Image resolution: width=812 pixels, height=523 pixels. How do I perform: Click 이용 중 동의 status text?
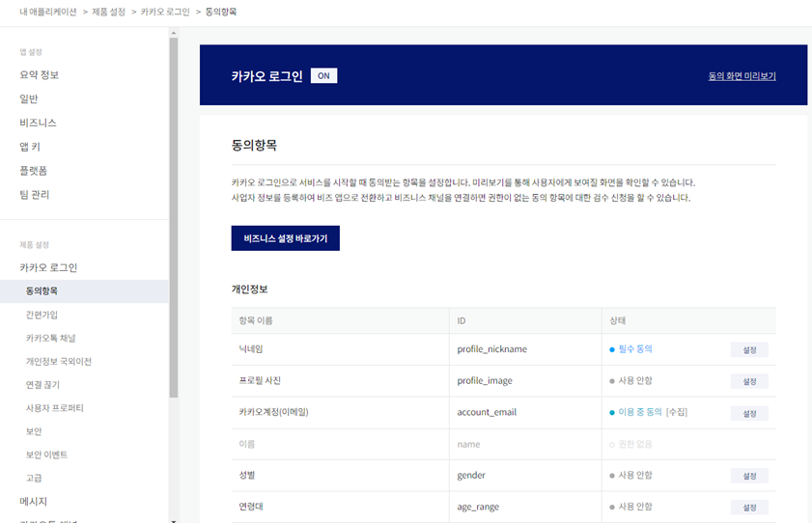tap(640, 412)
